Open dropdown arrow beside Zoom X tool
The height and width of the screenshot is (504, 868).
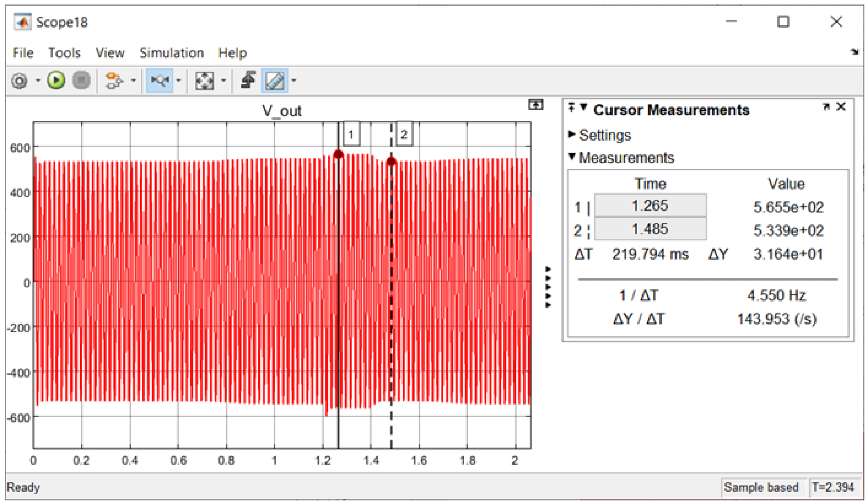click(179, 80)
